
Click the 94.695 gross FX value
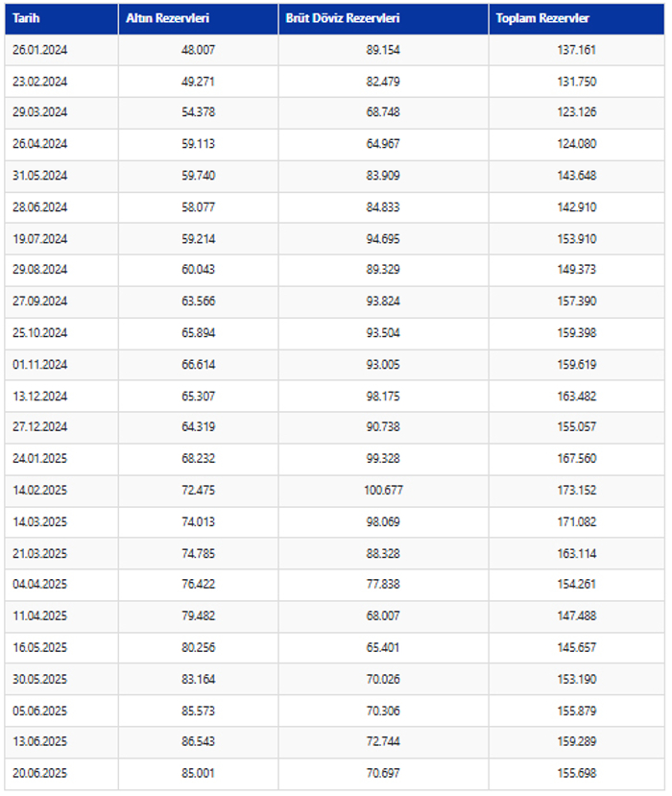[383, 239]
